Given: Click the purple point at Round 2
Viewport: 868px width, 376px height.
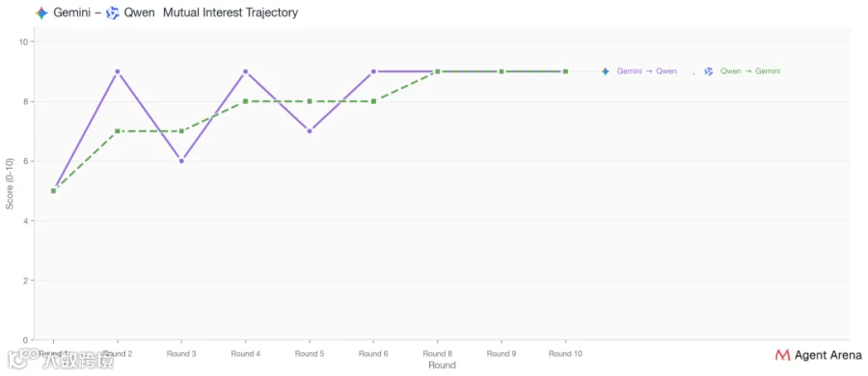Looking at the screenshot, I should (x=118, y=71).
